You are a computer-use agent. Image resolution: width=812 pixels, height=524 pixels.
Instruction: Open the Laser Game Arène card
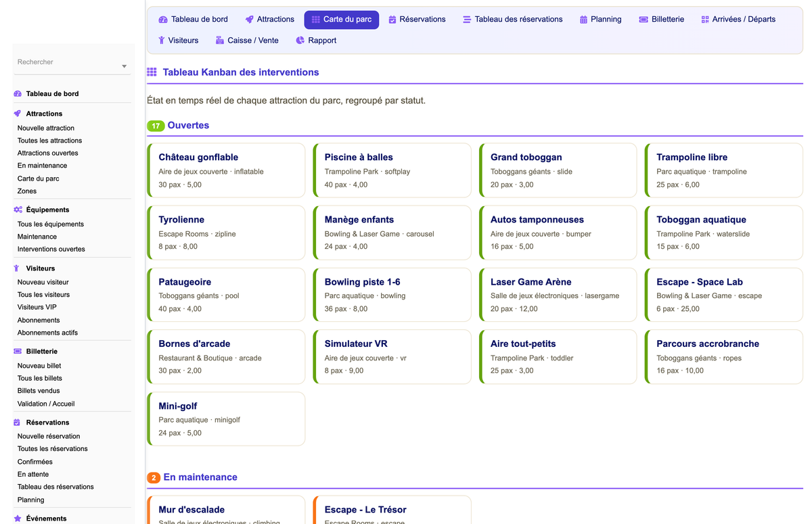[558, 295]
